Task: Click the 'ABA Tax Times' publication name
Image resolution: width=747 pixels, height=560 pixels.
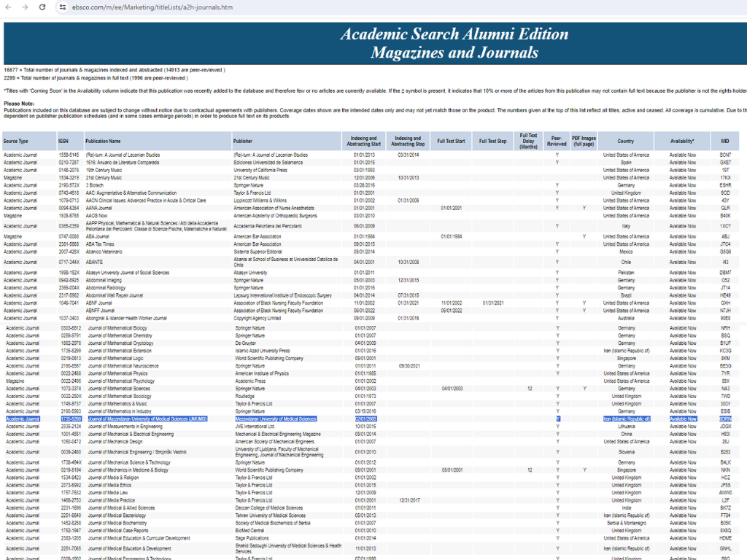Action: pos(100,244)
